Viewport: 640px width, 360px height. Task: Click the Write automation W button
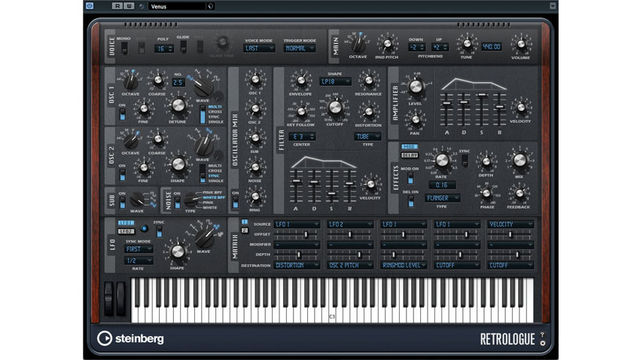pyautogui.click(x=129, y=6)
